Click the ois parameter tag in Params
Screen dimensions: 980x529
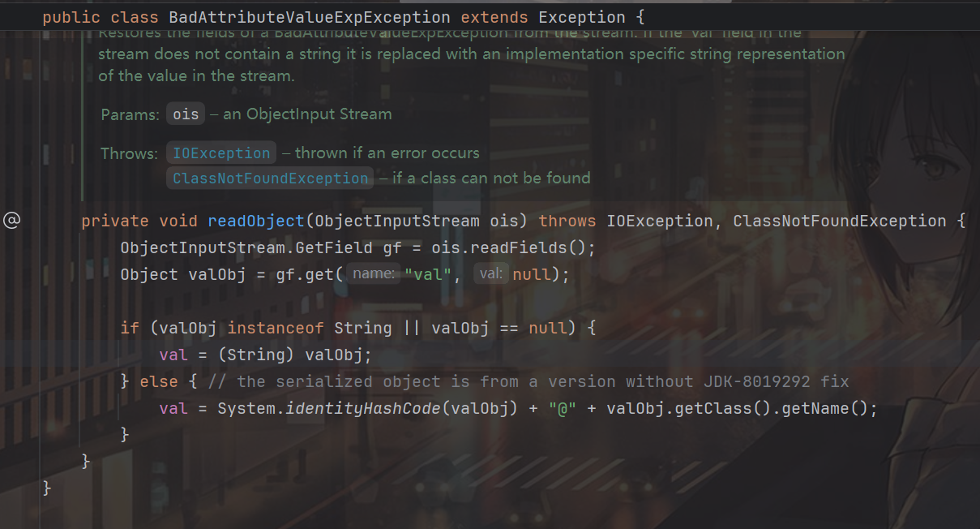tap(186, 114)
